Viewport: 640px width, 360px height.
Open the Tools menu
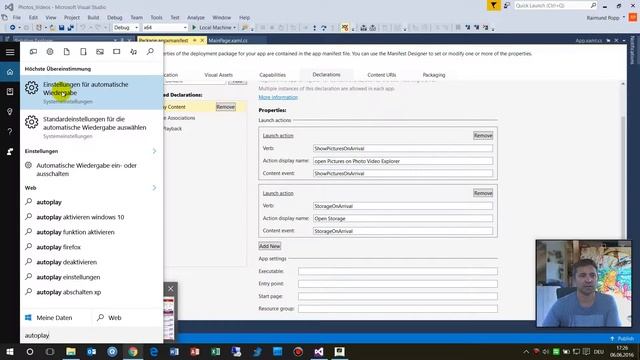pyautogui.click(x=156, y=18)
